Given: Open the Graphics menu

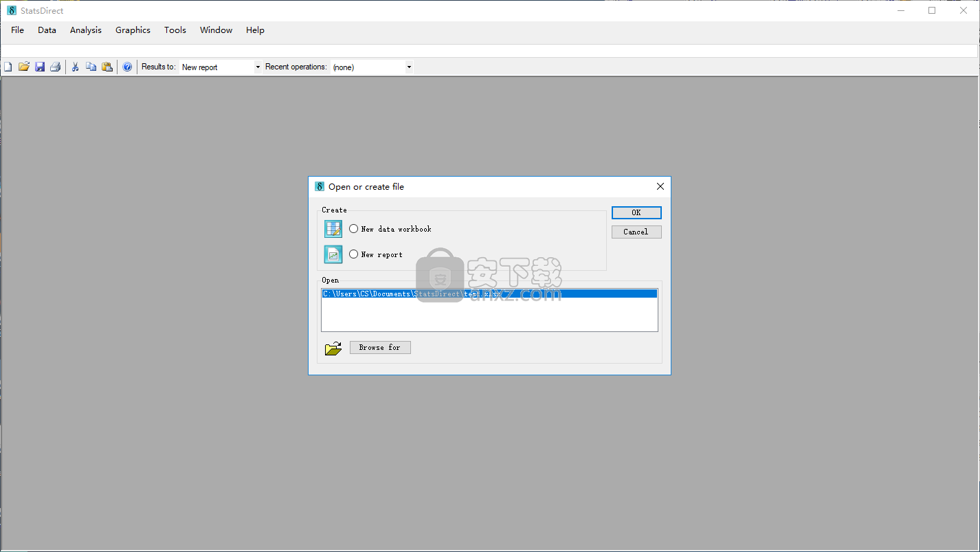Looking at the screenshot, I should [x=133, y=30].
